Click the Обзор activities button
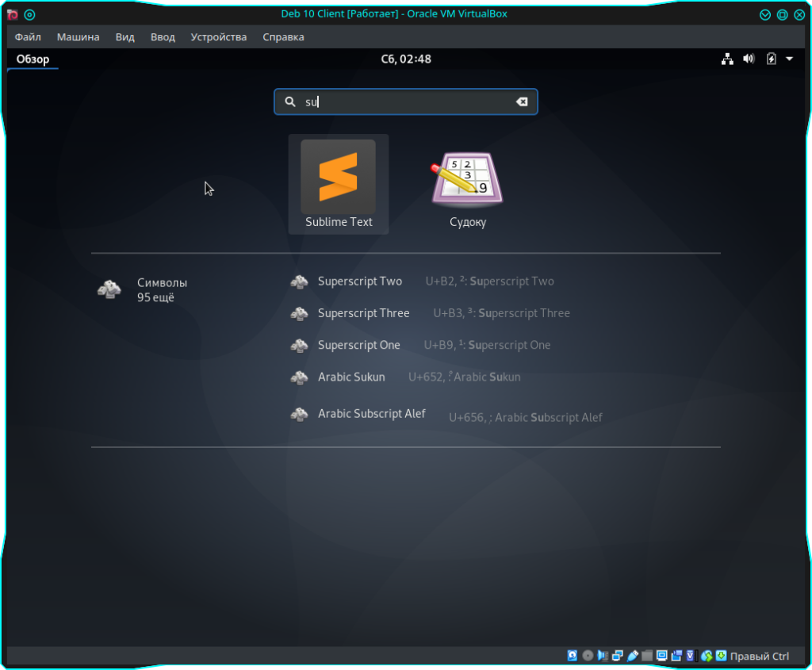812x670 pixels. tap(33, 59)
